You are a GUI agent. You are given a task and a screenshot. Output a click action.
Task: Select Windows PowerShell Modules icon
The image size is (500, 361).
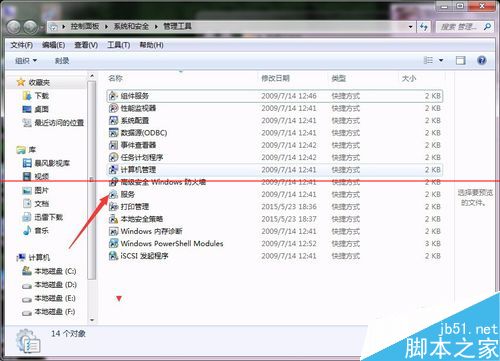(114, 244)
